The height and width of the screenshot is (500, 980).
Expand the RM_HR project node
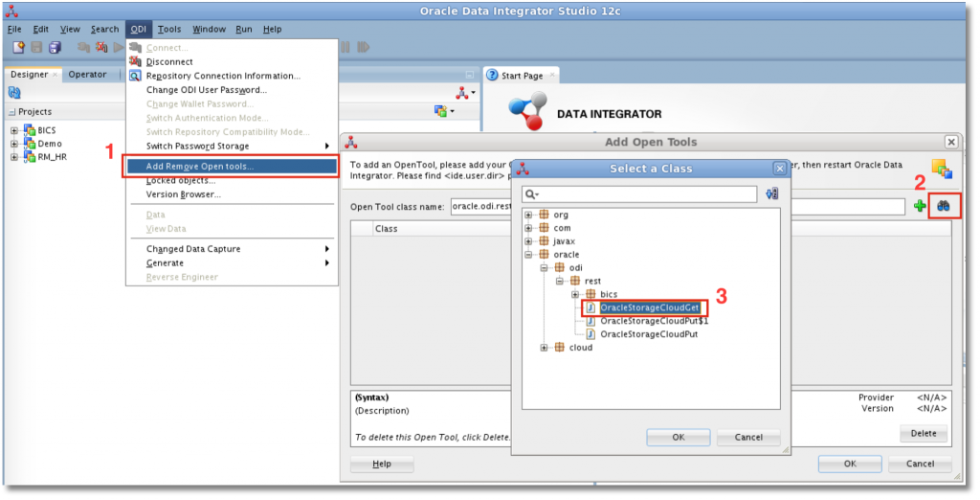(13, 157)
